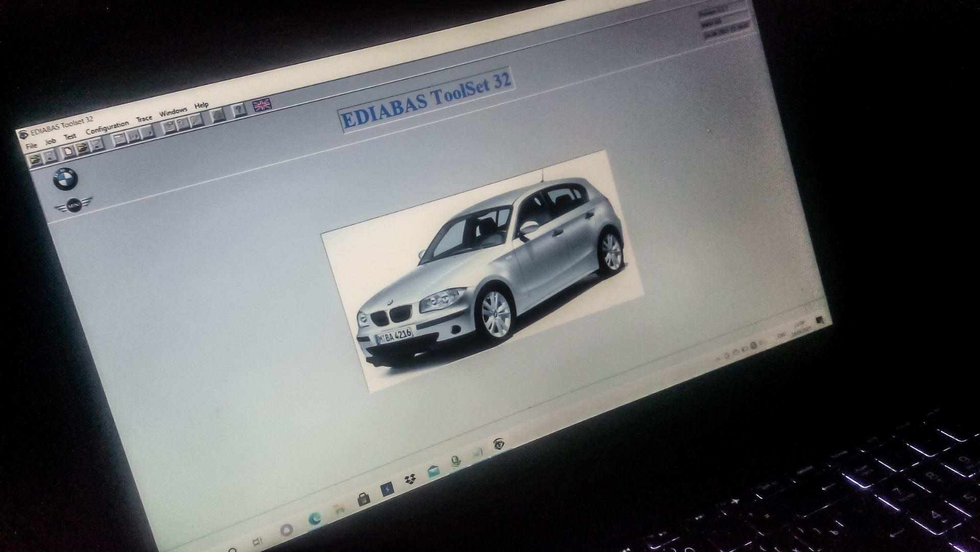
Task: Click the blank new-document toolbar icon
Action: pos(68,151)
